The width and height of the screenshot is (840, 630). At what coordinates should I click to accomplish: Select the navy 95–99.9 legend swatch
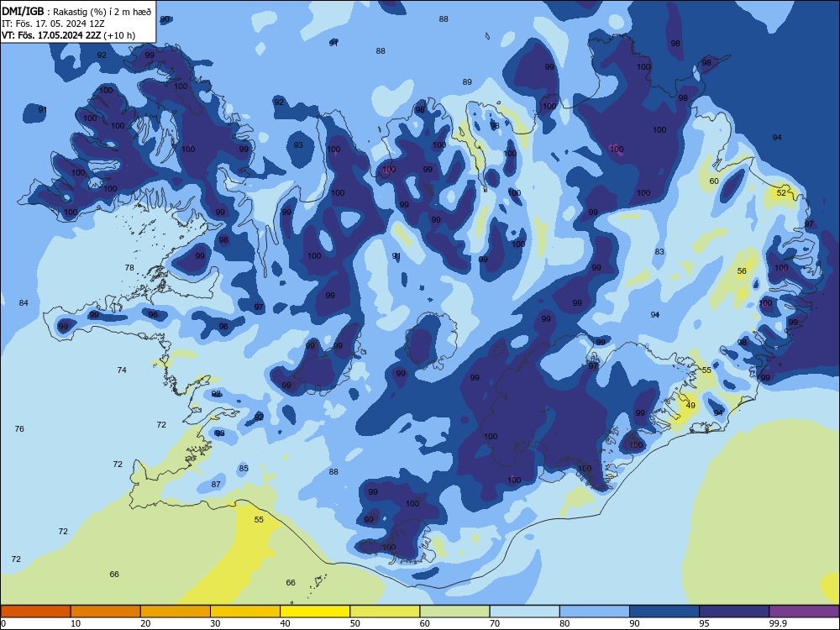point(734,612)
